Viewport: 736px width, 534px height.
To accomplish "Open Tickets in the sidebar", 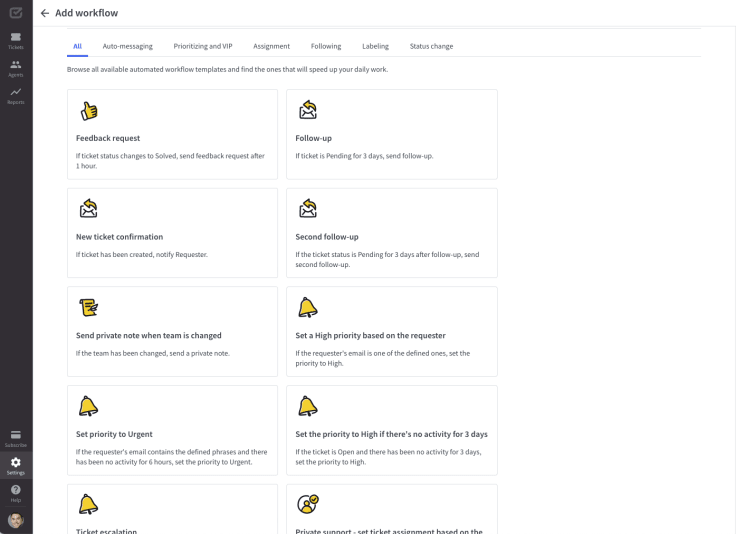I will [x=16, y=41].
